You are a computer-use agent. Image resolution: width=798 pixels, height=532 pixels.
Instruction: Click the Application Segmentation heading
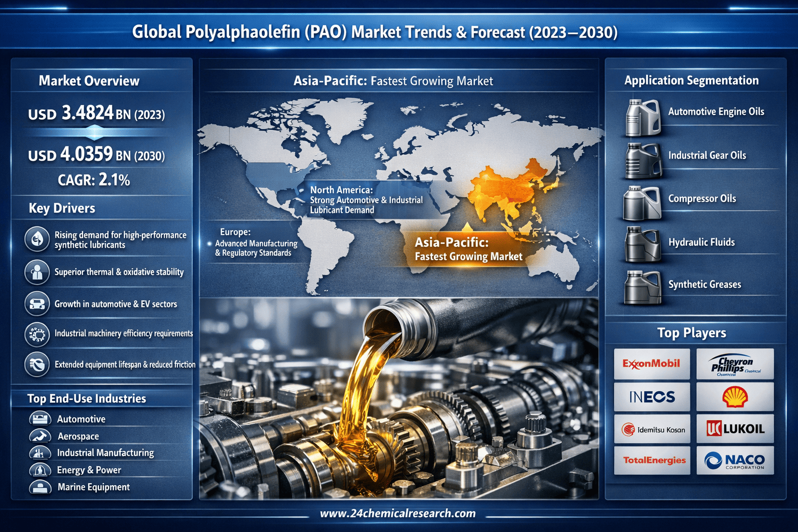coord(691,81)
